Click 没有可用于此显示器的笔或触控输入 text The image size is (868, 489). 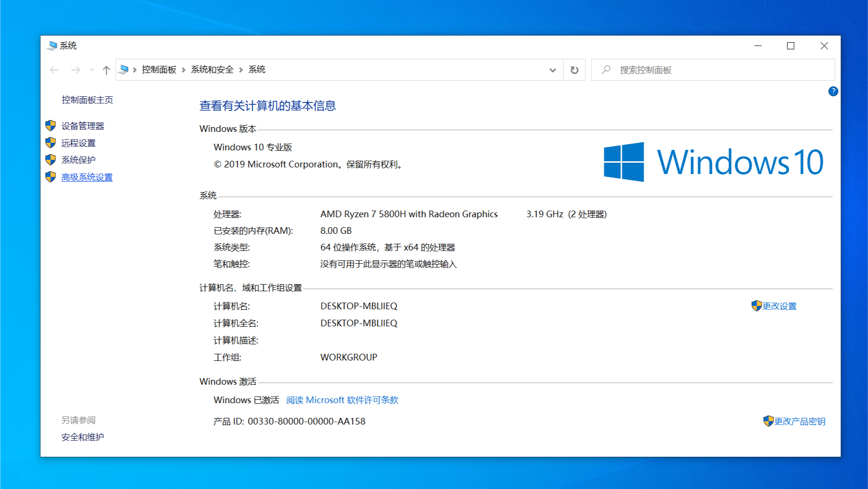388,264
